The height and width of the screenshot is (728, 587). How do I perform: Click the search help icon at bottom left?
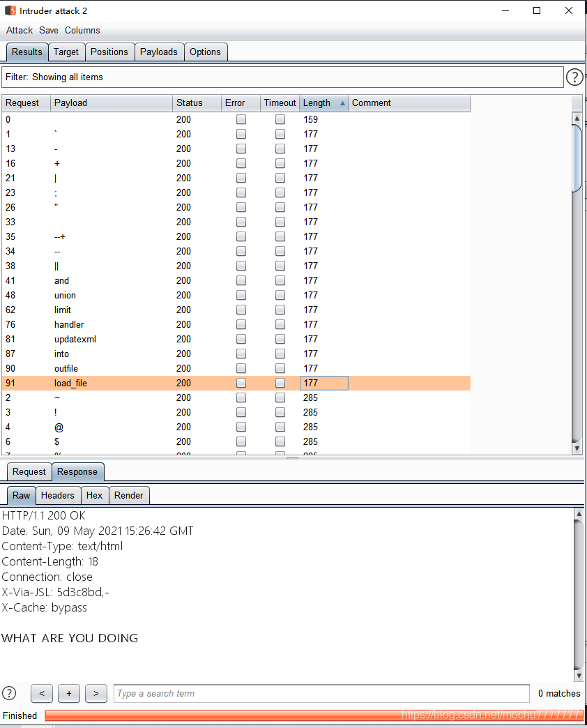click(x=9, y=693)
